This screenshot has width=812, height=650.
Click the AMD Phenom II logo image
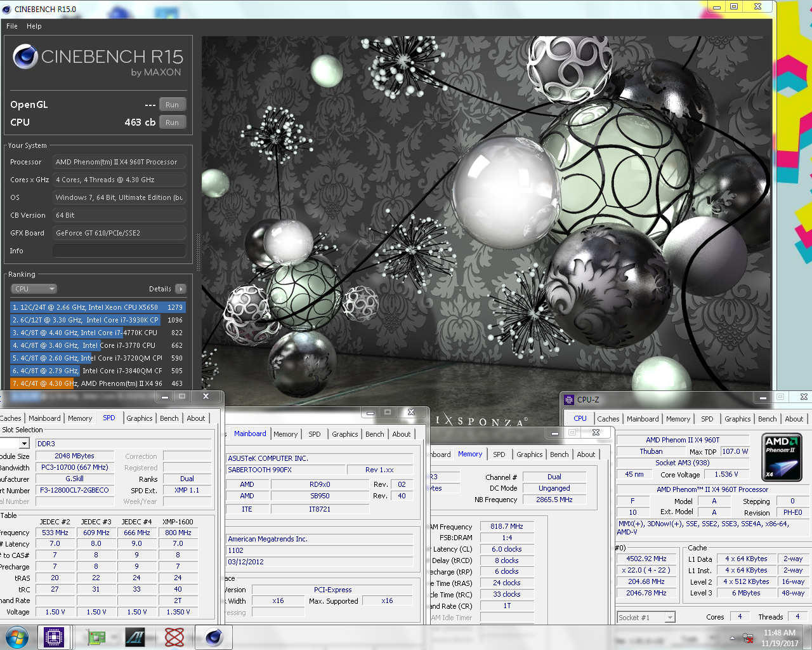click(782, 456)
